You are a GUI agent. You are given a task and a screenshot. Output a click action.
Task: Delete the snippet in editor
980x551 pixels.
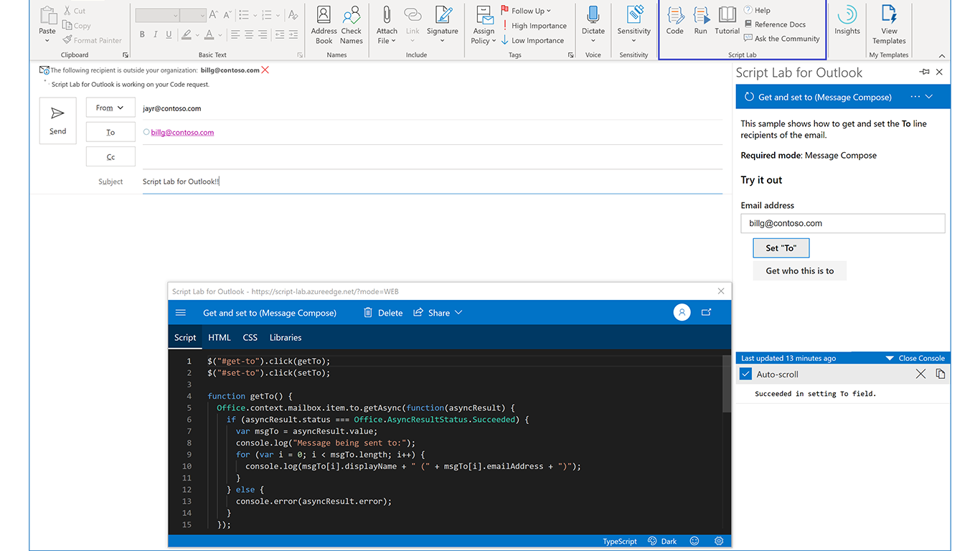383,313
